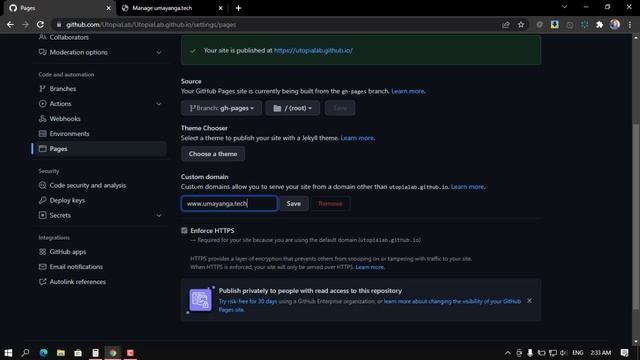Open Learn more link under Custom domain
The image size is (640, 360).
click(x=467, y=187)
